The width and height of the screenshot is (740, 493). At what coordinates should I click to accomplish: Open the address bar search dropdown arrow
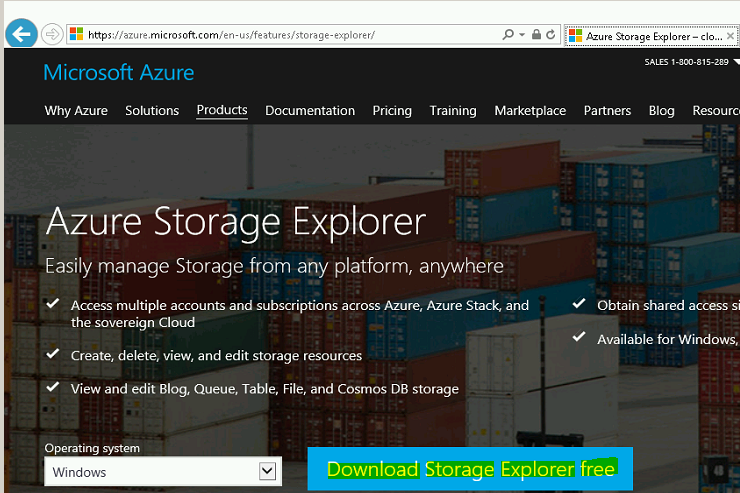[522, 35]
